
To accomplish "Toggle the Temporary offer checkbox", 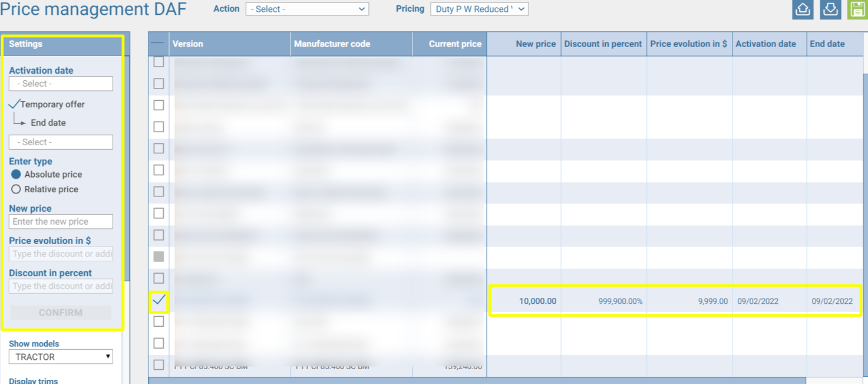I will click(14, 104).
